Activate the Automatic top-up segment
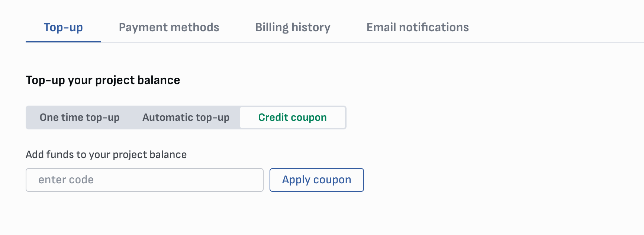644x235 pixels. 186,117
